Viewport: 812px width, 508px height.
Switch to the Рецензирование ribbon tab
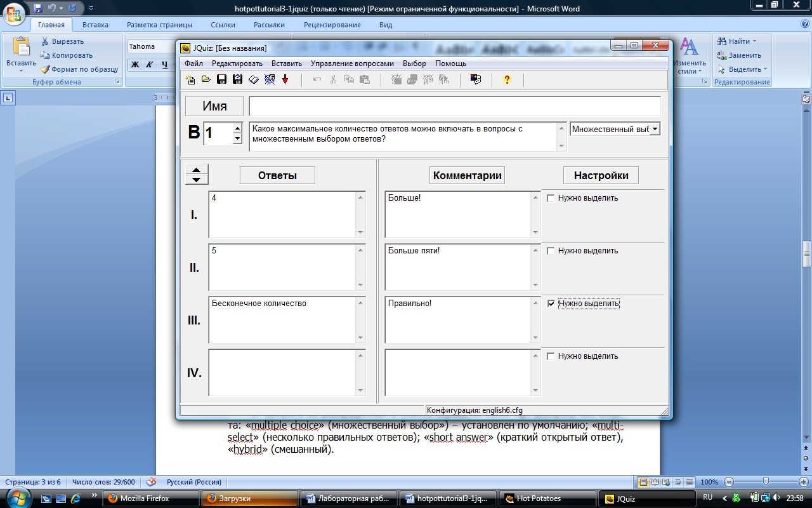tap(332, 25)
